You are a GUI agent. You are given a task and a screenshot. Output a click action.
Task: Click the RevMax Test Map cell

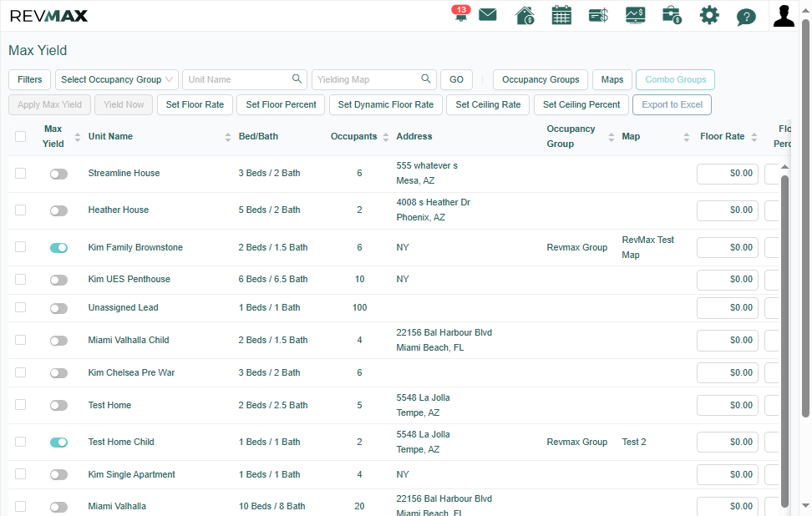pos(647,247)
